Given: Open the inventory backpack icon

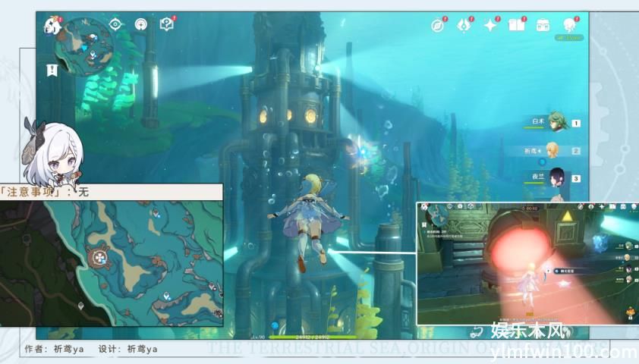Looking at the screenshot, I should pyautogui.click(x=543, y=25).
